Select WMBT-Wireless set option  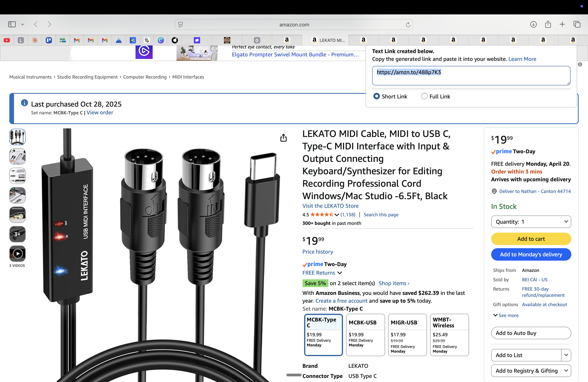pyautogui.click(x=449, y=335)
